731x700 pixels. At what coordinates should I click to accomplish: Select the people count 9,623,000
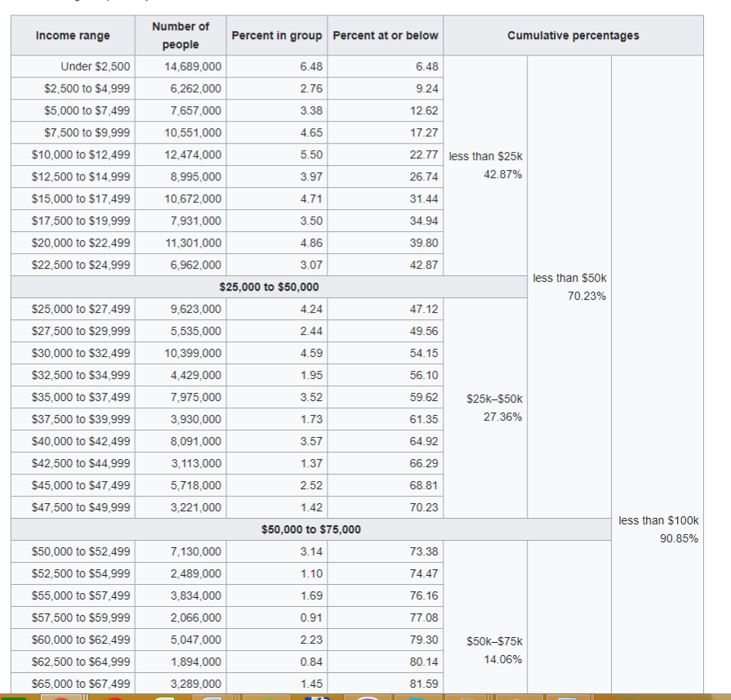[x=195, y=310]
